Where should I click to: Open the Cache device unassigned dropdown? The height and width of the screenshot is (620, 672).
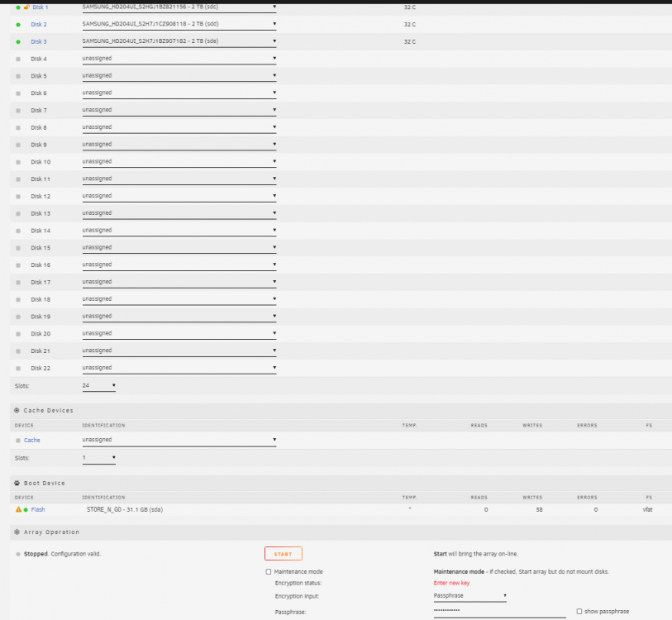pyautogui.click(x=179, y=441)
